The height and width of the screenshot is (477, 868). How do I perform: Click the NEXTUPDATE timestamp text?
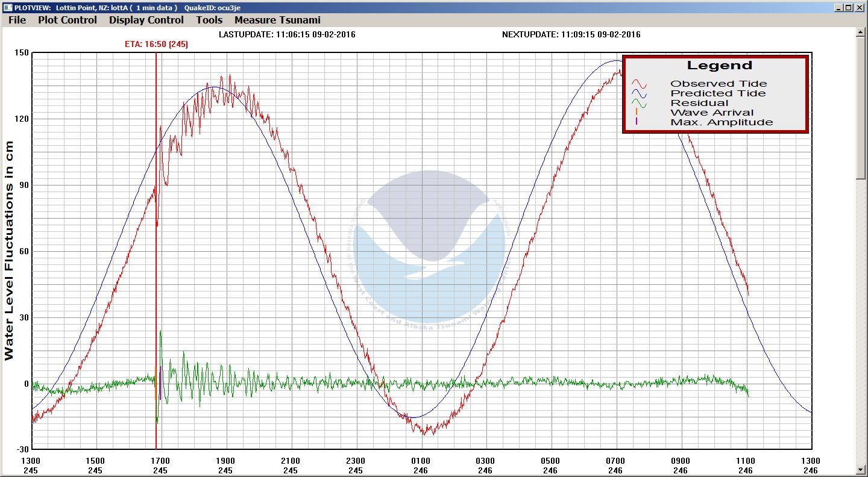pyautogui.click(x=571, y=34)
